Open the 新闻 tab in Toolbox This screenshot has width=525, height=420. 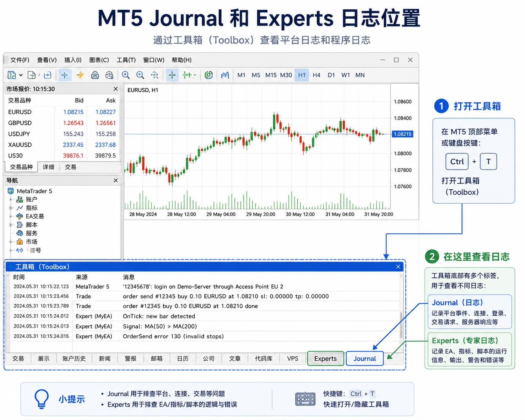(105, 359)
